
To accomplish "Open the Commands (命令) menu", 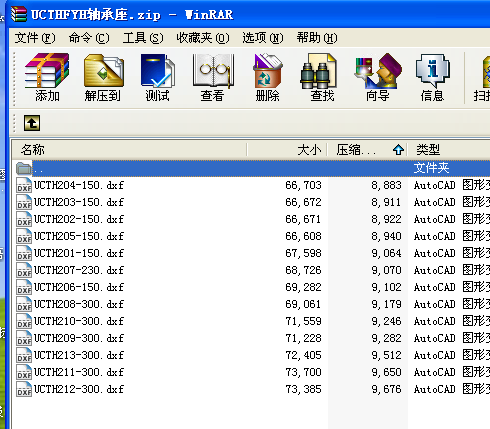I will coord(89,38).
